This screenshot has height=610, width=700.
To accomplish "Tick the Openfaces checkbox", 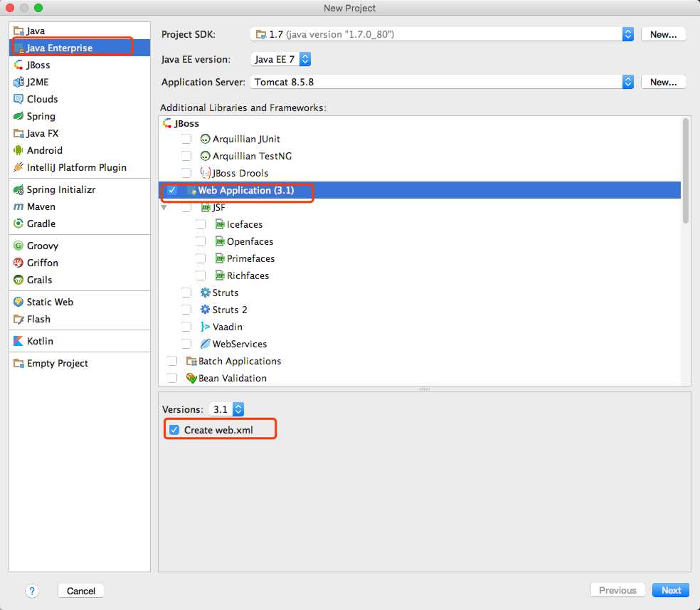I will click(201, 241).
